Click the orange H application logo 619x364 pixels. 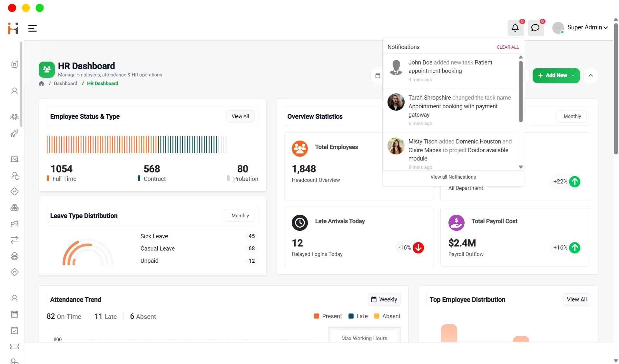(13, 28)
